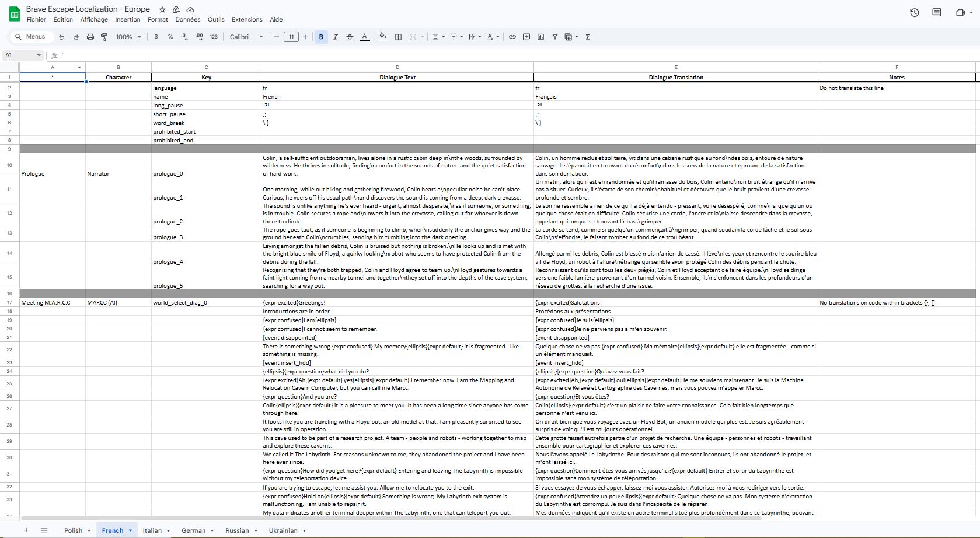980x538 pixels.
Task: Start a video call via camera icon
Action: tap(960, 12)
